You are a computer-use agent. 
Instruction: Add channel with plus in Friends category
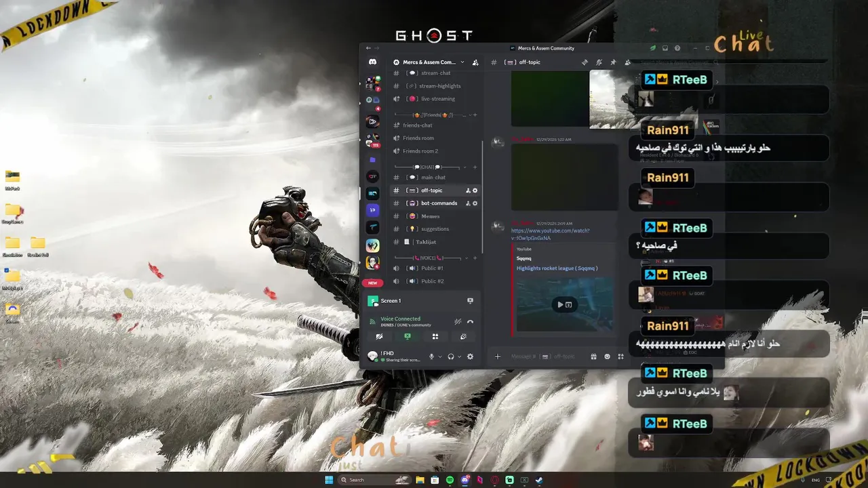[475, 115]
